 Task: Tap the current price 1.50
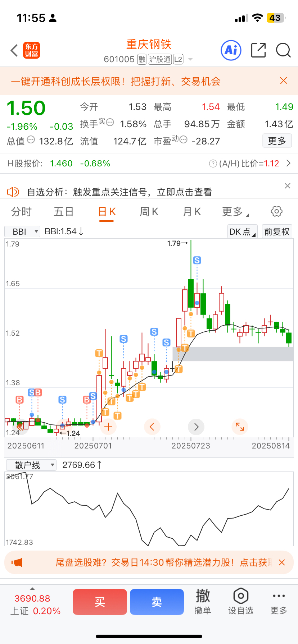[x=26, y=108]
